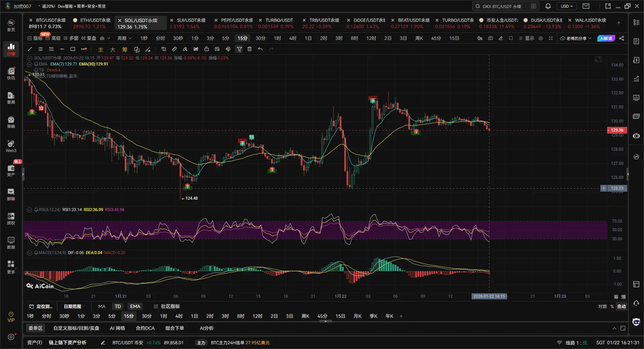Click the undo arrow in drawing toolbar

[260, 49]
